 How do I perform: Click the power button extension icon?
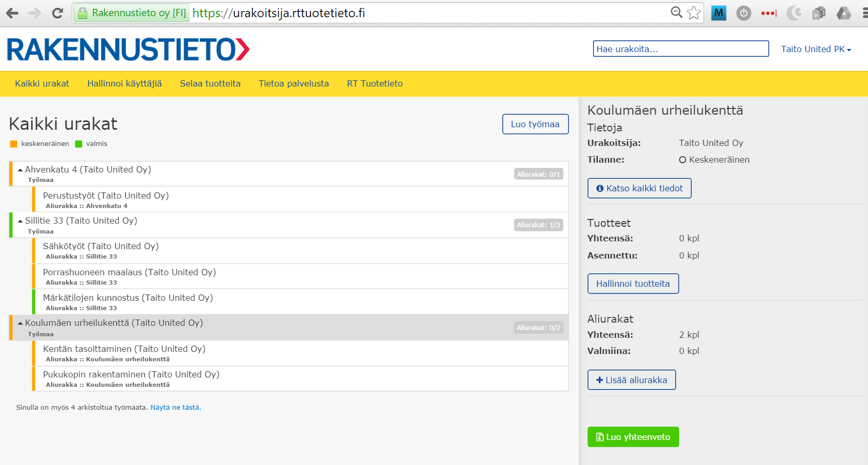point(744,13)
